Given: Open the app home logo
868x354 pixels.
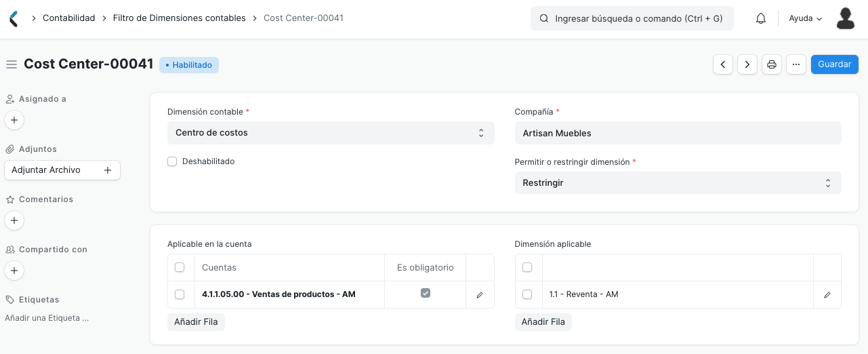Looking at the screenshot, I should (x=14, y=18).
